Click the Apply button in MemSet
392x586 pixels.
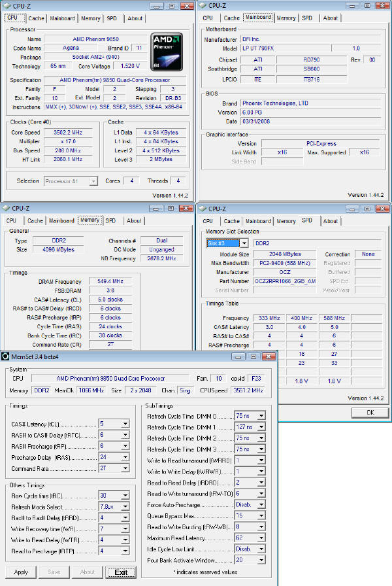point(21,572)
